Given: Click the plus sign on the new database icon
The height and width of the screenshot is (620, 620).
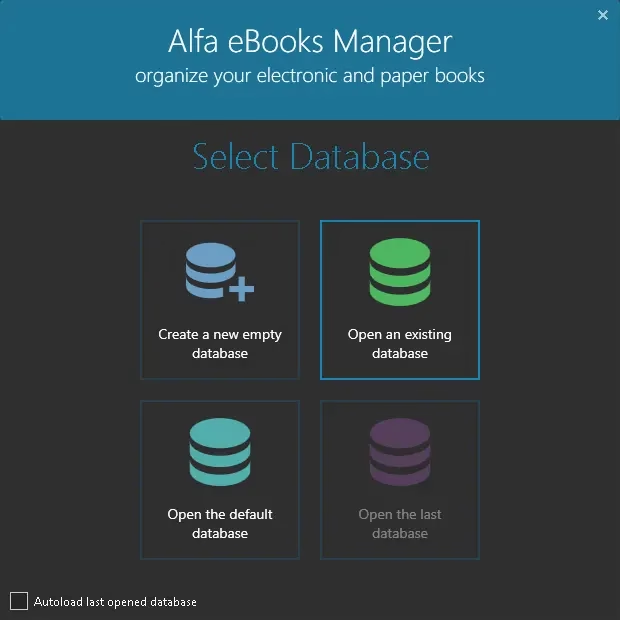Looking at the screenshot, I should 242,289.
